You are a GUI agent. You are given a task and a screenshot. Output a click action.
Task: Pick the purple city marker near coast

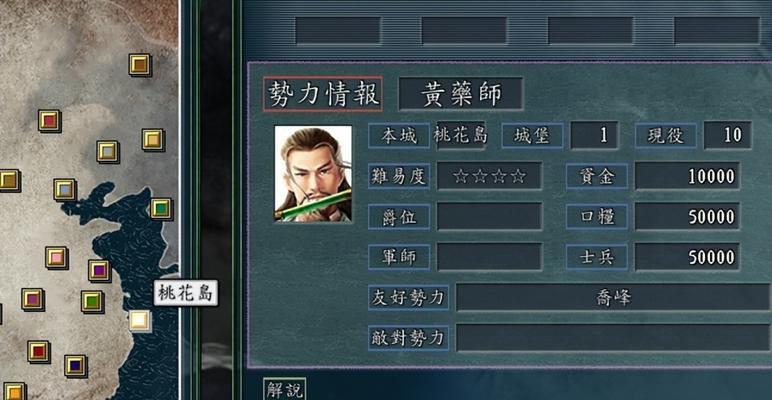pyautogui.click(x=99, y=270)
